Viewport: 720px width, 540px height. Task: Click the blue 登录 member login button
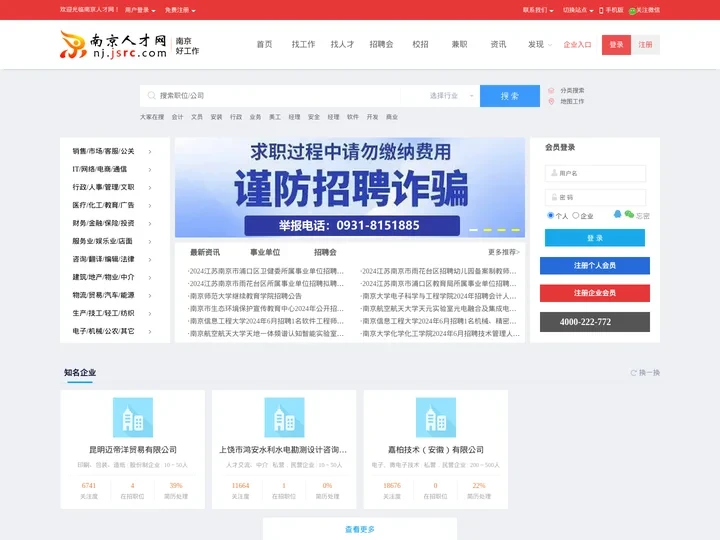click(595, 238)
